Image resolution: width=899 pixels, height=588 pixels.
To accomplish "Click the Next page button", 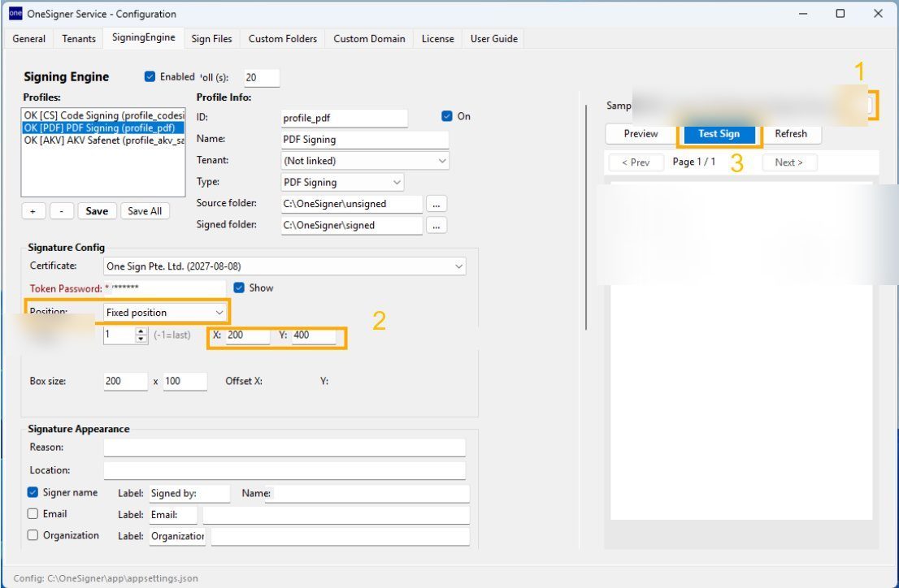I will pos(789,162).
